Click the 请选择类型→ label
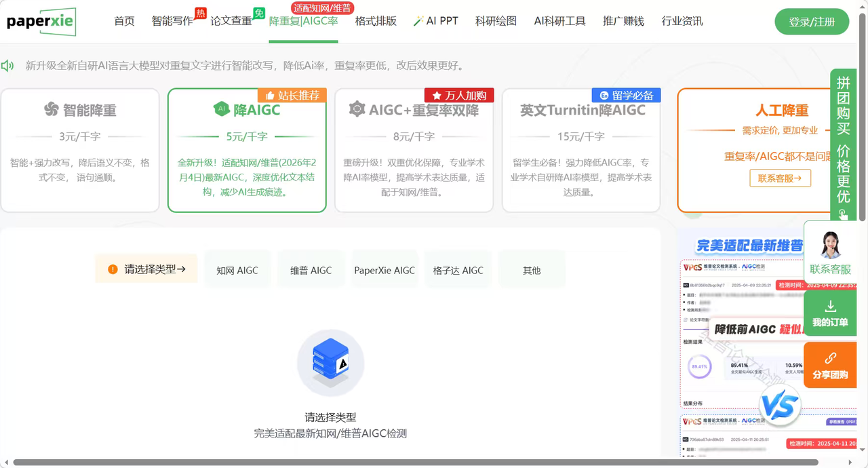Image resolution: width=868 pixels, height=468 pixels. [x=146, y=269]
